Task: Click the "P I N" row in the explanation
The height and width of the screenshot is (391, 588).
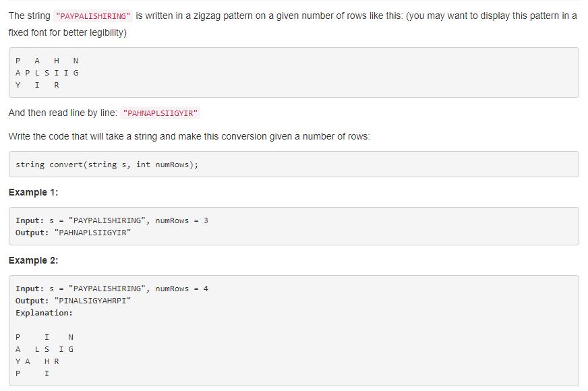Action: pyautogui.click(x=45, y=337)
